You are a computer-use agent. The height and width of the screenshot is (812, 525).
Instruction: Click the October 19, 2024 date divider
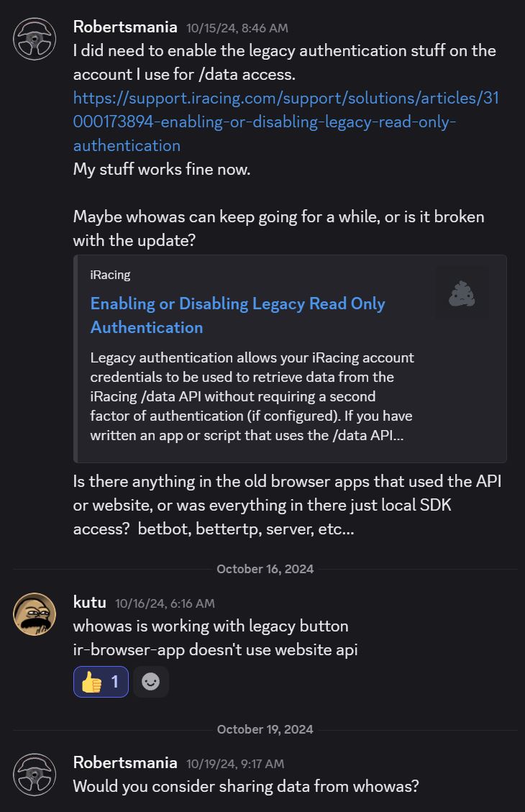tap(265, 730)
